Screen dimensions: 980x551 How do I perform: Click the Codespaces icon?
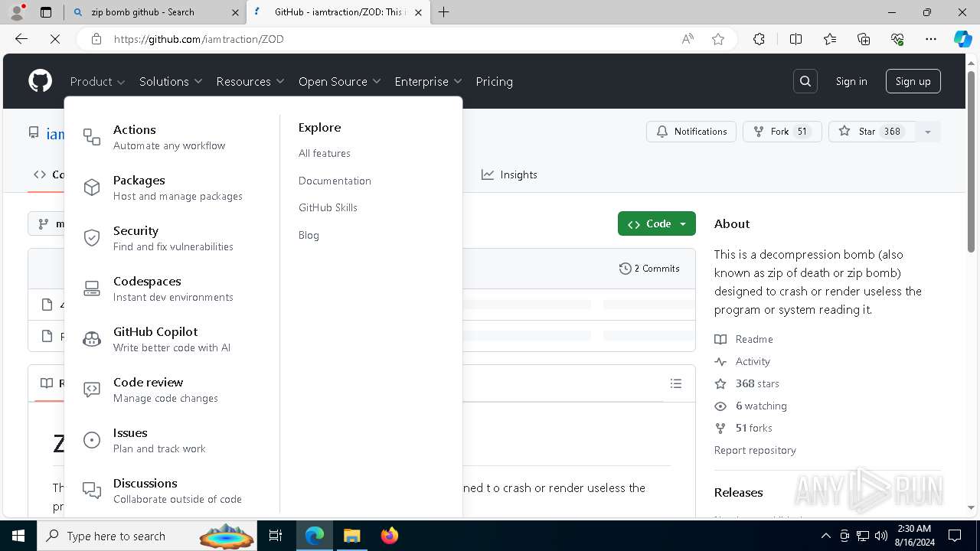click(92, 289)
